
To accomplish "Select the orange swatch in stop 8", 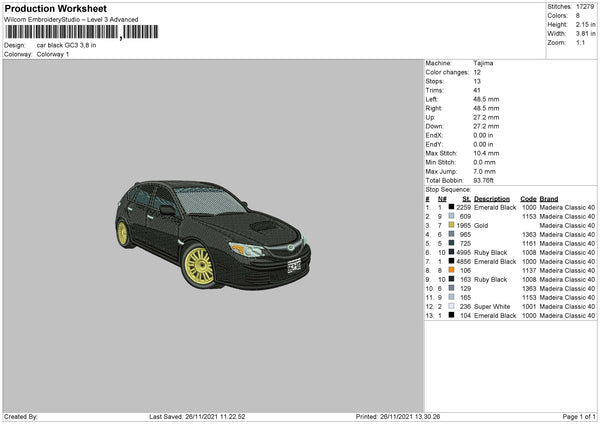I will click(x=451, y=270).
